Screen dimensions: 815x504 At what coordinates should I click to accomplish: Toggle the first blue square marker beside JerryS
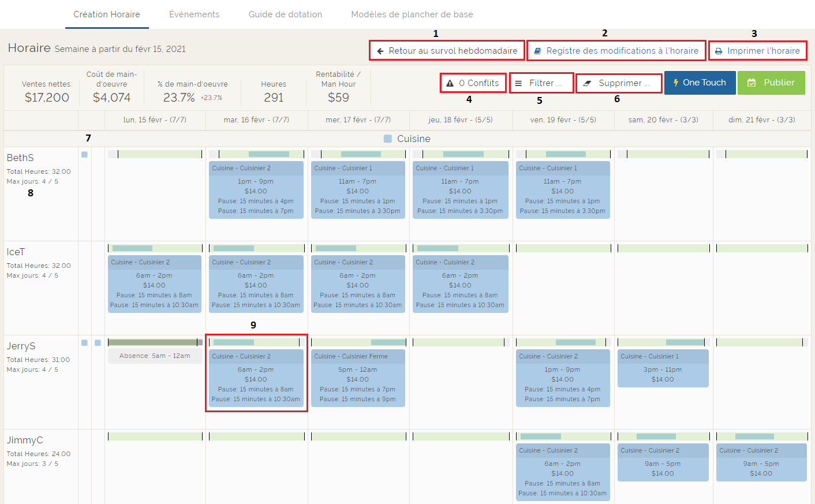[x=85, y=343]
